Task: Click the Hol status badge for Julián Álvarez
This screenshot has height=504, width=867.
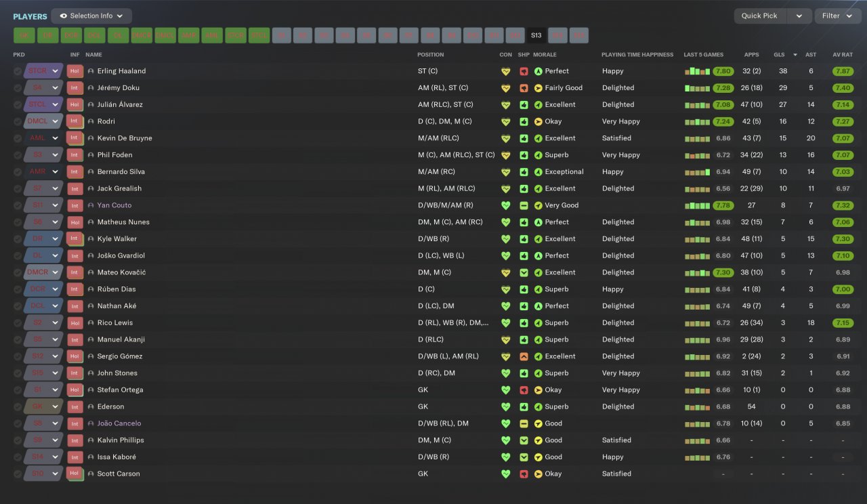Action: click(x=75, y=105)
